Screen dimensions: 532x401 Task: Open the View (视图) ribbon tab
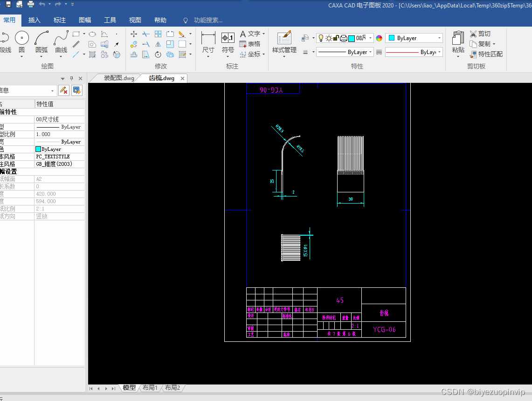coord(135,20)
